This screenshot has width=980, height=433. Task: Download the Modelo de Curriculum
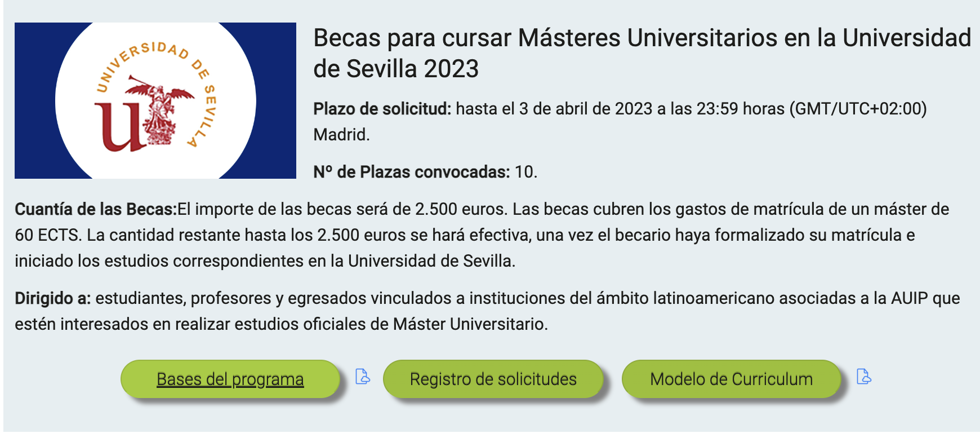click(731, 379)
